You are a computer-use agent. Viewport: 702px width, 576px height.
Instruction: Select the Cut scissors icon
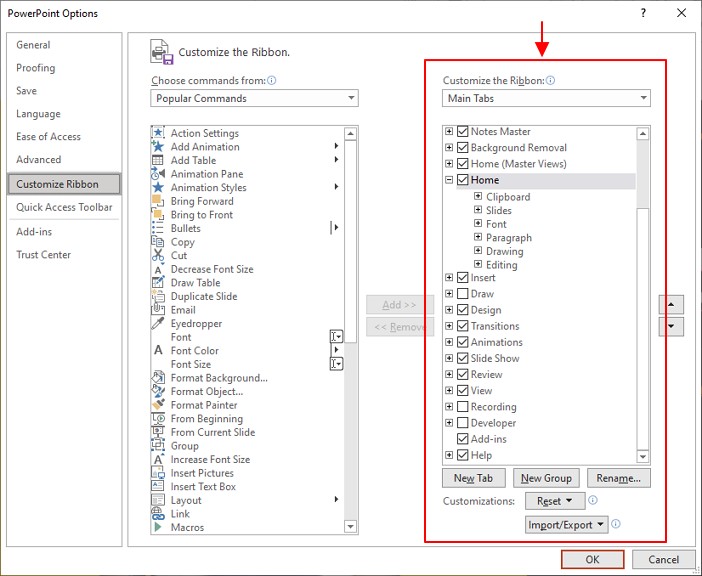click(x=158, y=255)
